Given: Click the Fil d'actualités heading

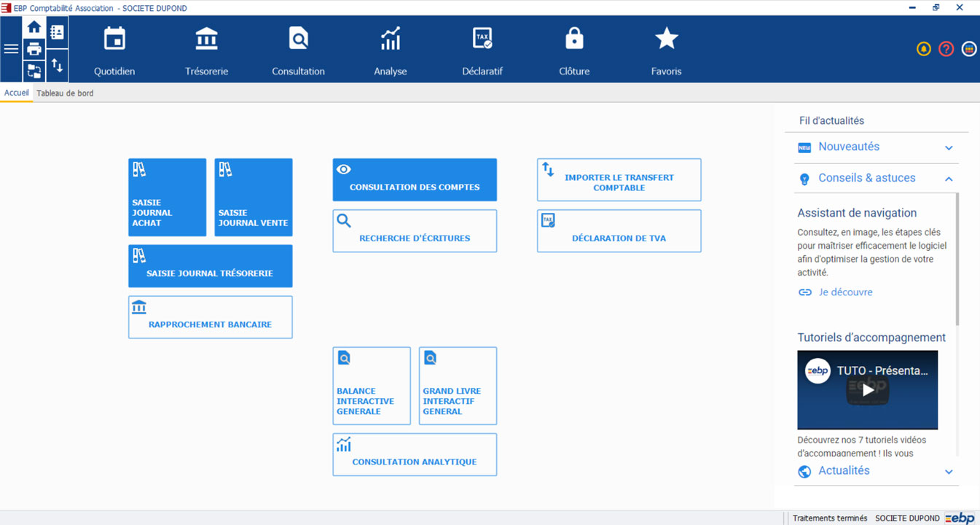Looking at the screenshot, I should pyautogui.click(x=831, y=121).
